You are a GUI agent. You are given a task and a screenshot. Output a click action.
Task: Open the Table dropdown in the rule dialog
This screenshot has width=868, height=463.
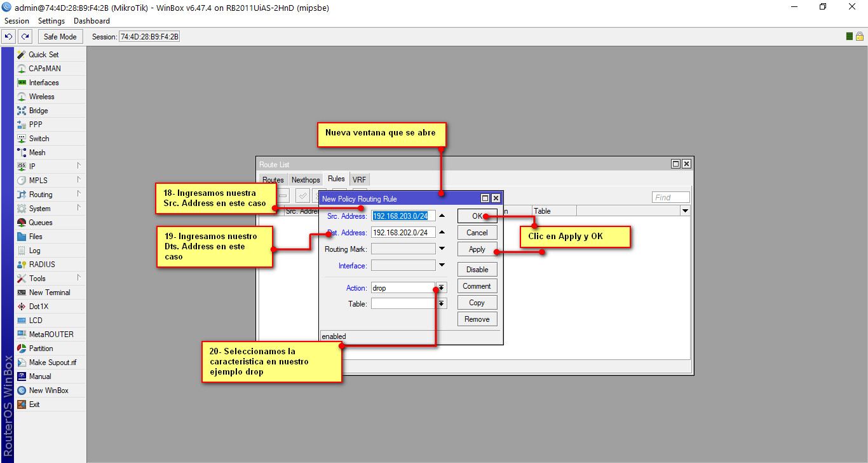coord(442,304)
